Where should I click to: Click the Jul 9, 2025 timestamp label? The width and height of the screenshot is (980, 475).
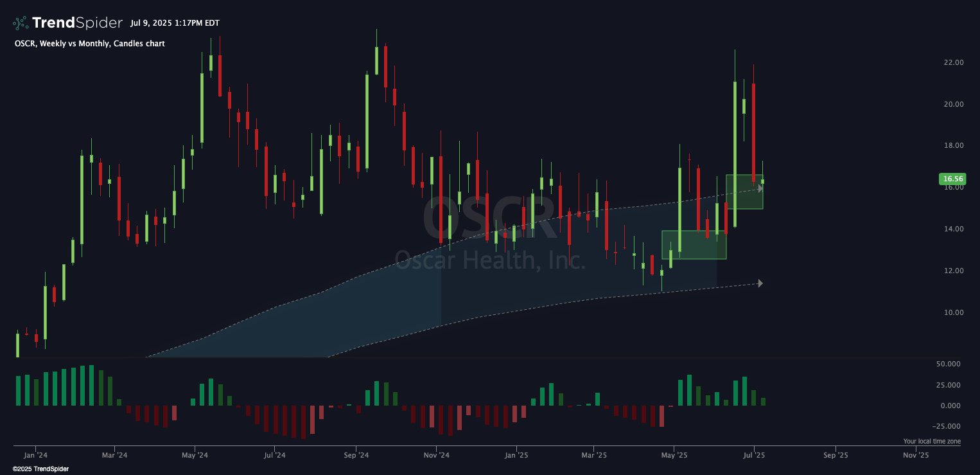tap(174, 23)
